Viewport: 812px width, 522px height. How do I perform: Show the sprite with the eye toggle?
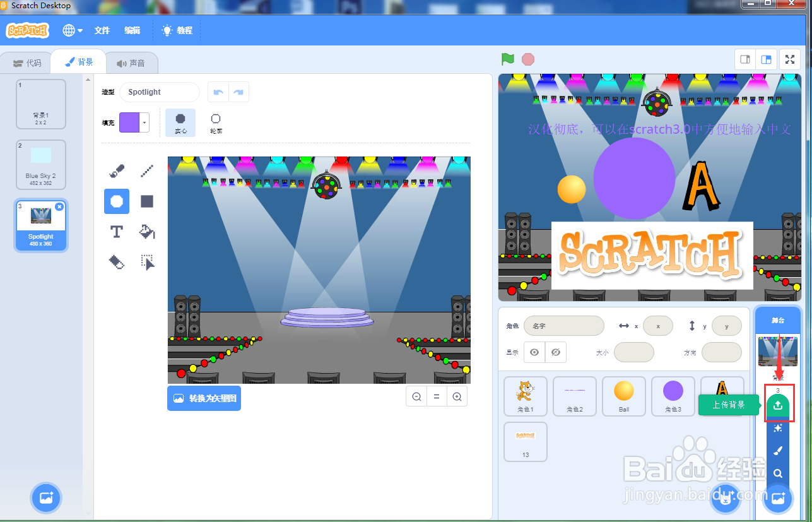click(x=534, y=352)
